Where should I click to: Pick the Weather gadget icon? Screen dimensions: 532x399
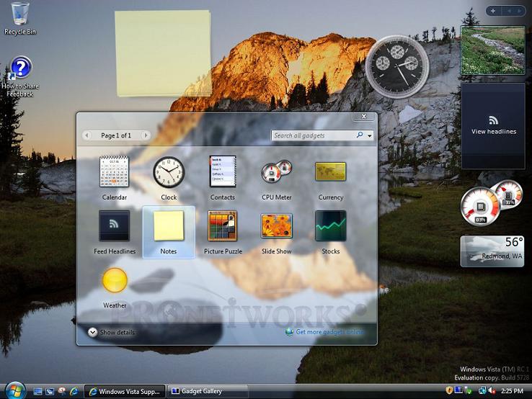[x=115, y=281]
